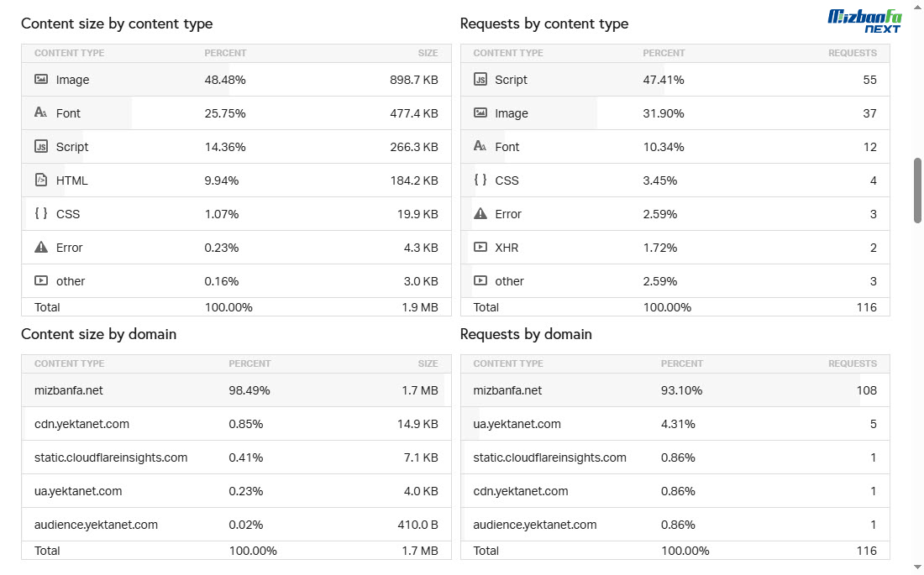
Task: Select the 14.9 KB domain size value
Action: pos(417,424)
